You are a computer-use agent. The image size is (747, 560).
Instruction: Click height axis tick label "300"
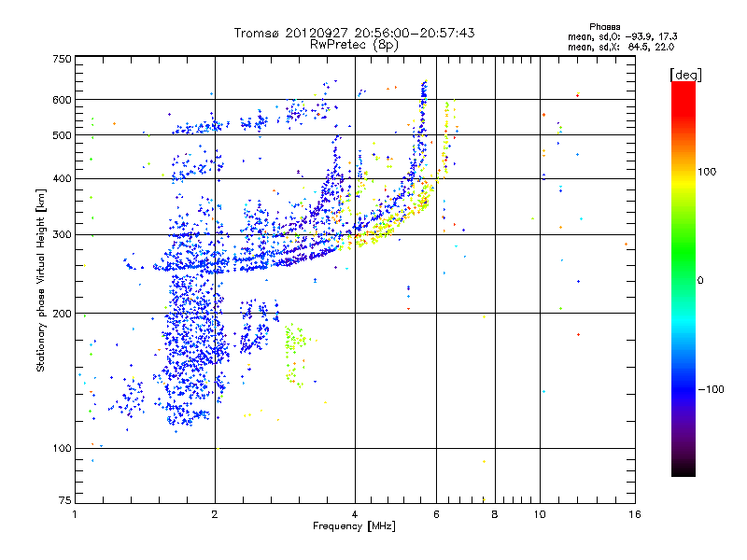pos(62,234)
